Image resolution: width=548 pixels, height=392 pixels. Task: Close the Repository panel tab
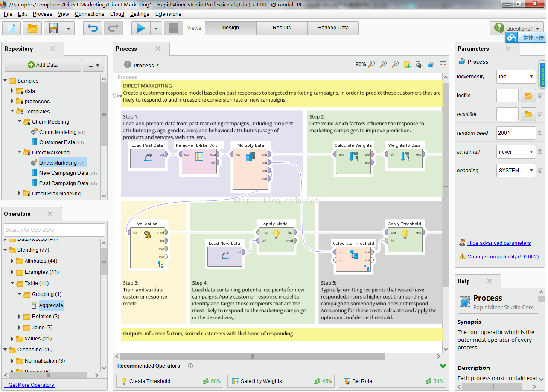pyautogui.click(x=52, y=49)
